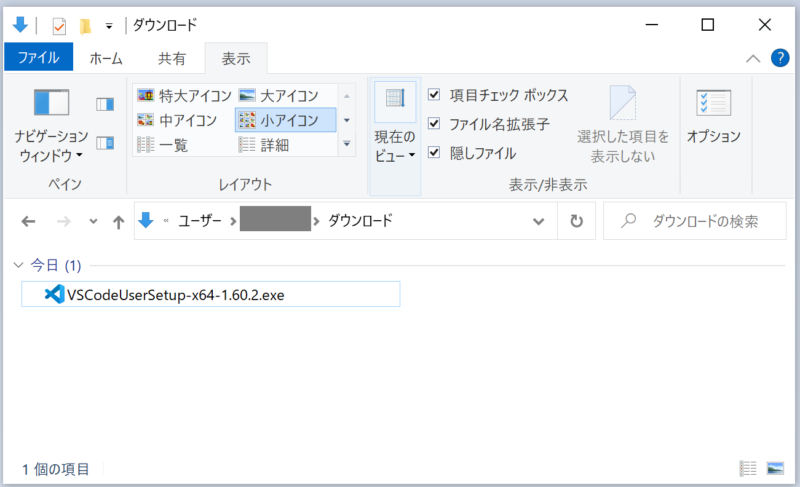Screen dimensions: 800x487
Task: Select the 特大アイコン layout option
Action: [x=184, y=96]
